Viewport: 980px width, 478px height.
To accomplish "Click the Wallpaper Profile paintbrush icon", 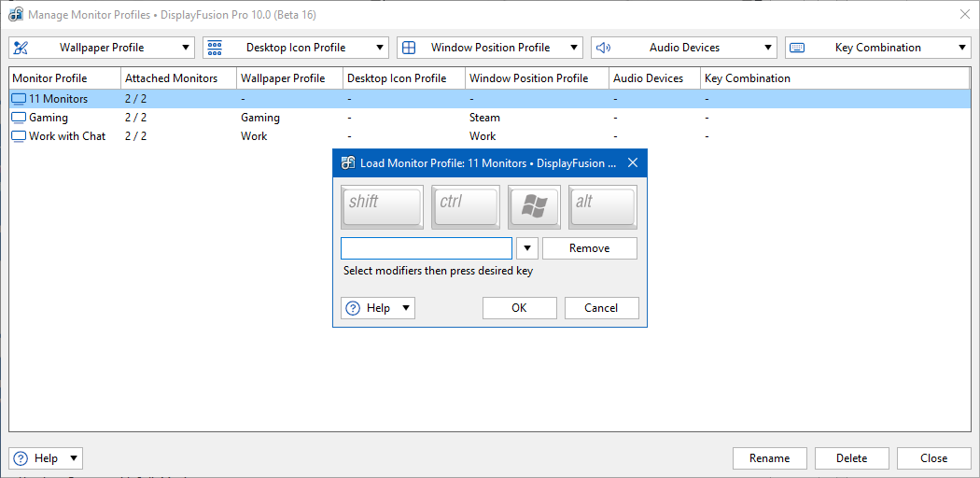I will pyautogui.click(x=21, y=48).
